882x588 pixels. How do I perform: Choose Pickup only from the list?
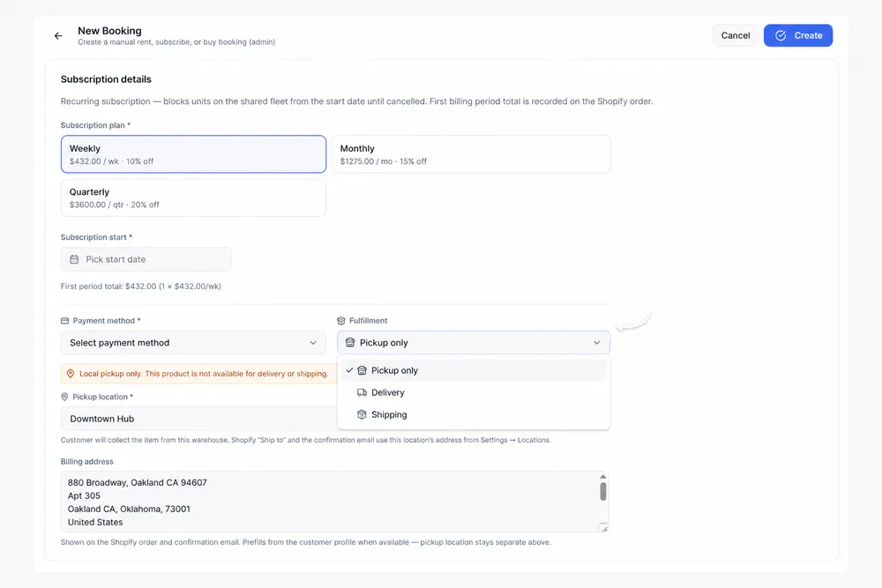click(x=474, y=370)
